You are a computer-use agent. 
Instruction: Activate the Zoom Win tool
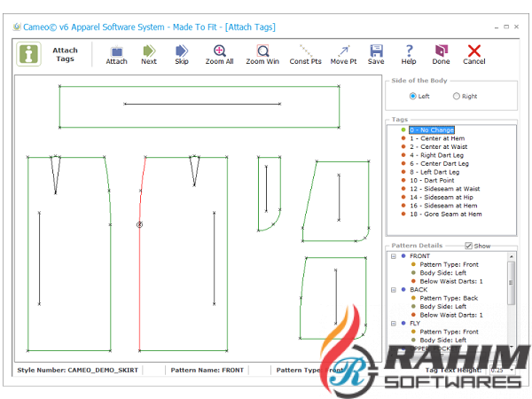[x=262, y=55]
